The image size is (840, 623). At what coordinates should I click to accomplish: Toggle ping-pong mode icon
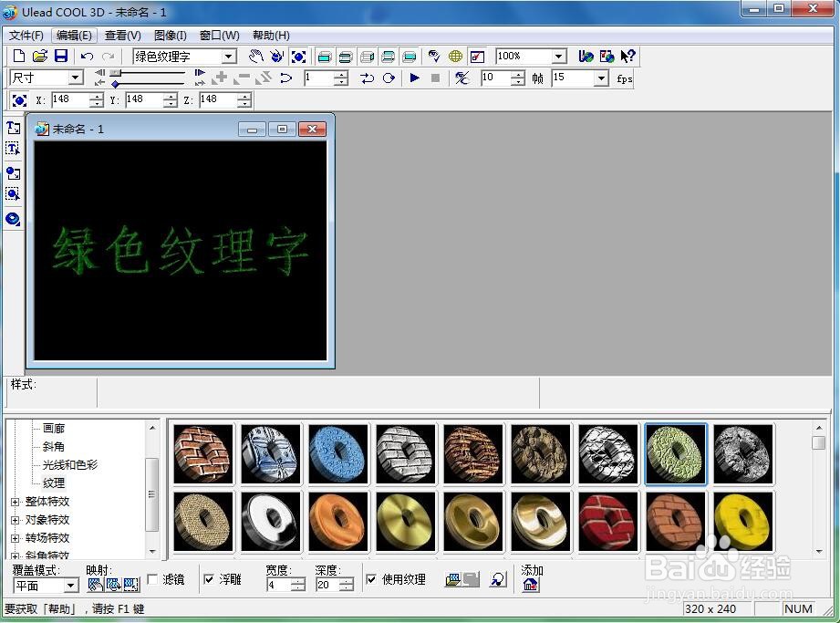[x=367, y=78]
